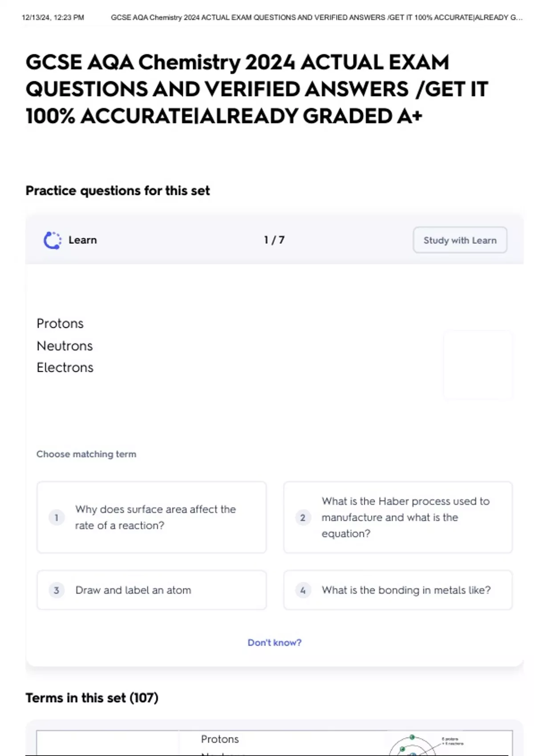Click the 1 / 7 progress counter
This screenshot has height=756, width=534.
click(274, 240)
